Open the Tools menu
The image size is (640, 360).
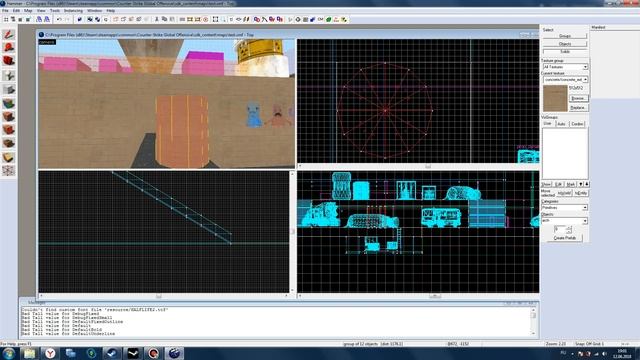(x=55, y=11)
